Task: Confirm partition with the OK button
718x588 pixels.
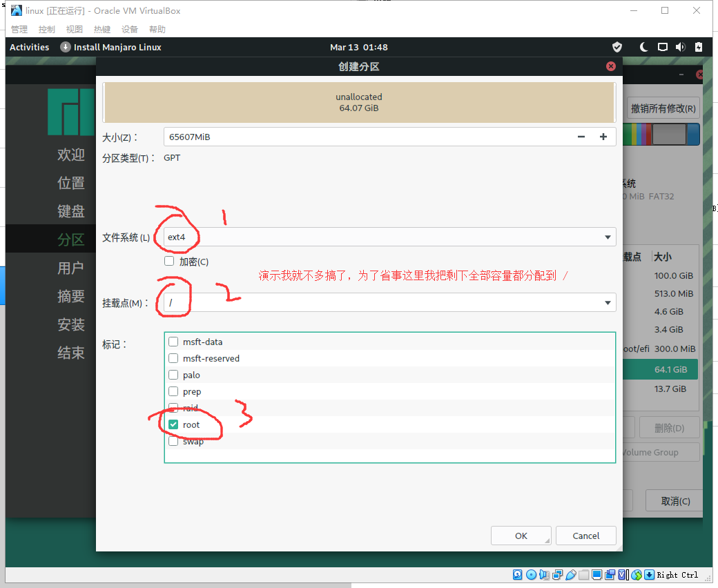Action: tap(521, 536)
